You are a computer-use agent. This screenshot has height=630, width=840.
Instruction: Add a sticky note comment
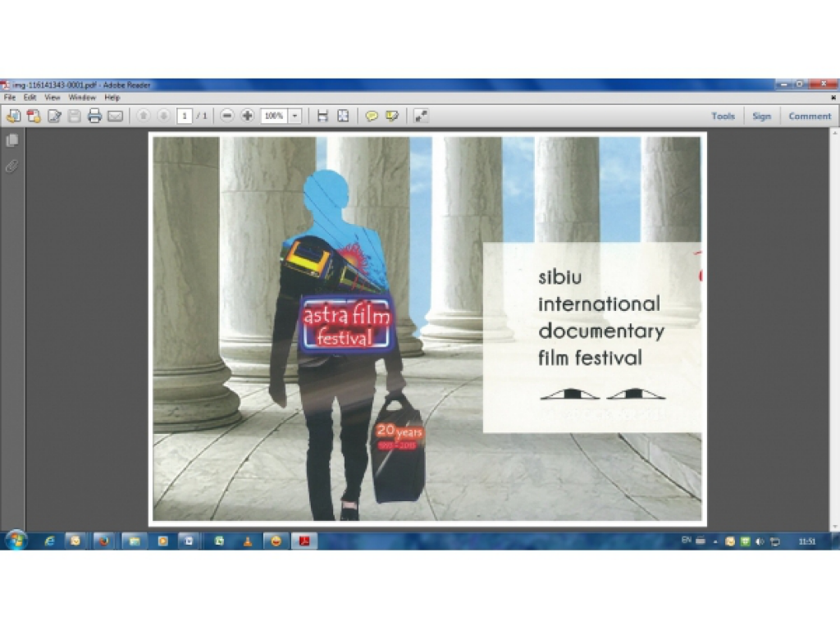372,116
